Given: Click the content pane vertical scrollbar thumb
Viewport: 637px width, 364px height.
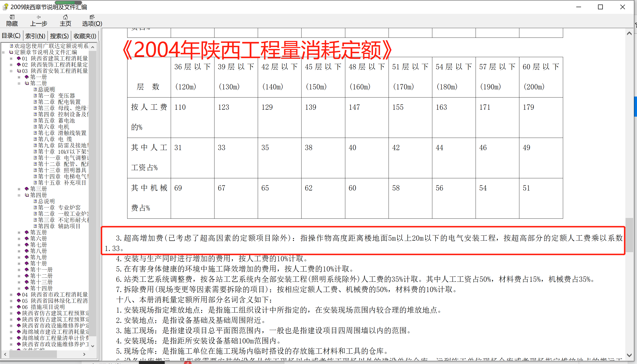Looking at the screenshot, I should (x=629, y=235).
